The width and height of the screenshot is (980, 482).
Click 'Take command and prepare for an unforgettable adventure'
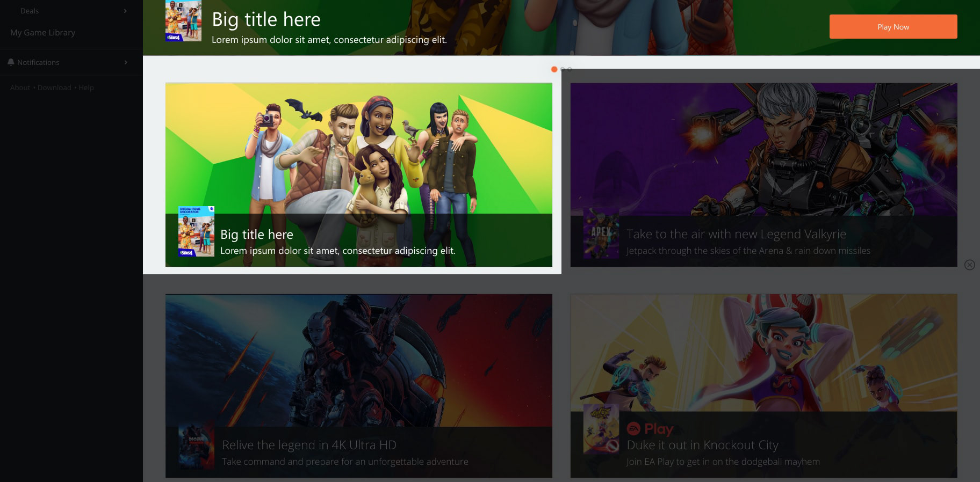pyautogui.click(x=345, y=462)
